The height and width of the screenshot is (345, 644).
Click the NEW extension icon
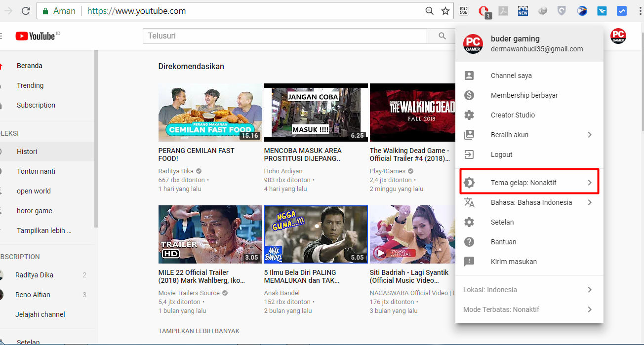[x=523, y=11]
